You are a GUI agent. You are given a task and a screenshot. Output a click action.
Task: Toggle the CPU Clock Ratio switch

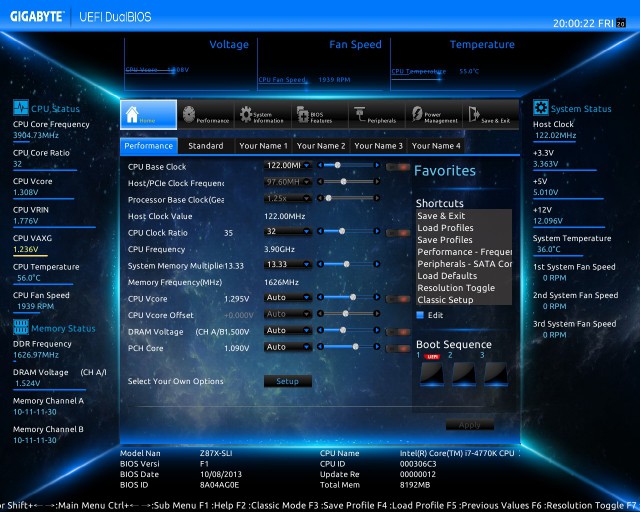coord(398,233)
